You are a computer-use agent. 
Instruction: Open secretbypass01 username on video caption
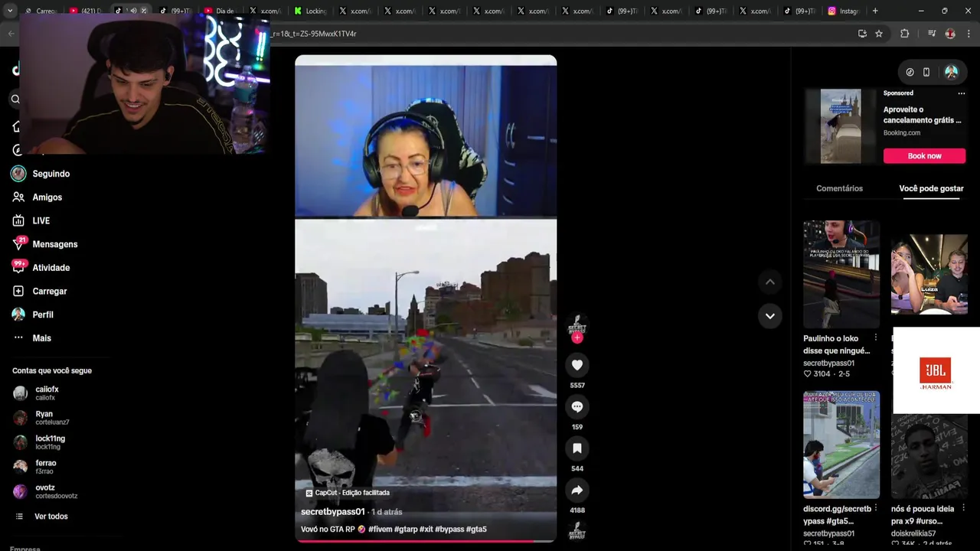tap(332, 512)
